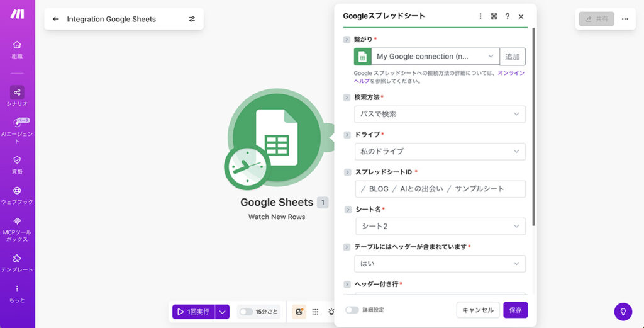Viewport: 644px width, 328px height.
Task: Click the Google Sheets connection icon
Action: 363,57
